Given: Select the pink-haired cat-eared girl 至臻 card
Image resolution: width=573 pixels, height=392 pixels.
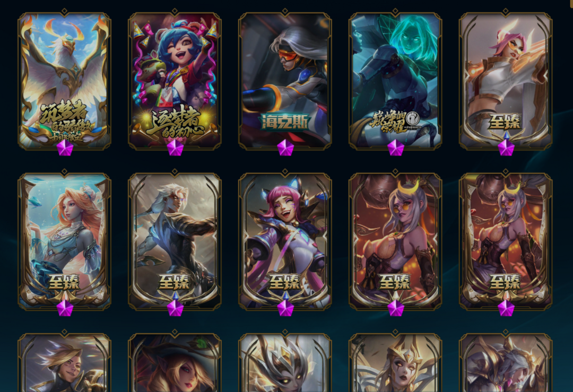Looking at the screenshot, I should (x=285, y=241).
